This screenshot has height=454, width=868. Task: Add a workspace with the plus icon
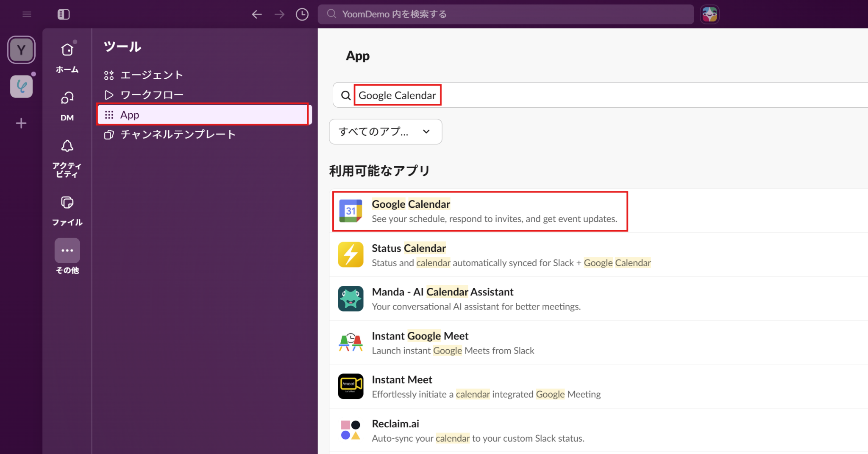pos(21,123)
